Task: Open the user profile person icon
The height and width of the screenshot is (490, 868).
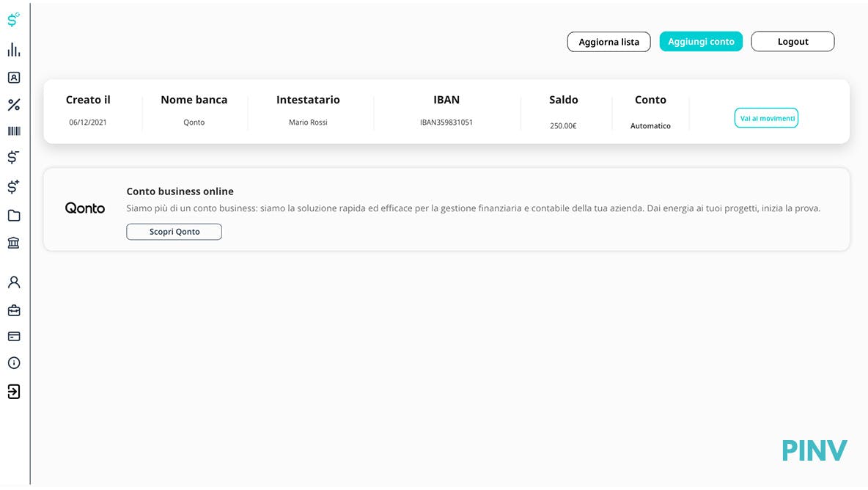Action: point(13,282)
